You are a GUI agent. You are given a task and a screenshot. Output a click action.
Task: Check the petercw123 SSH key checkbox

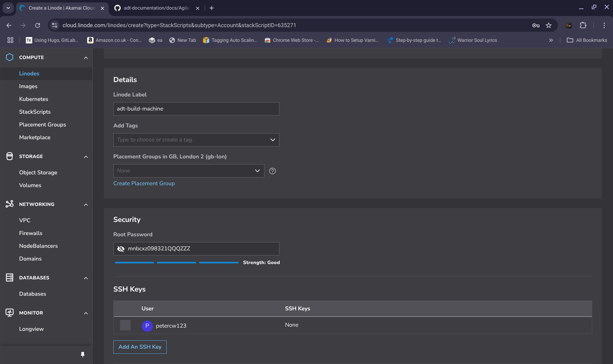coord(125,325)
